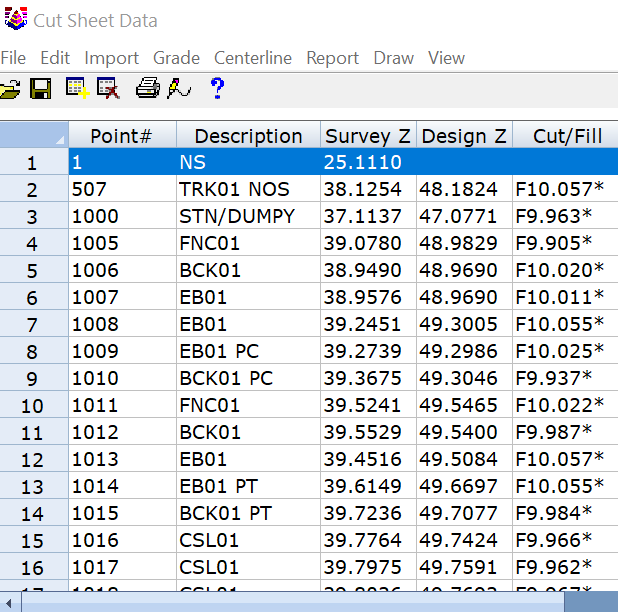Click the Draw profile pencil icon
This screenshot has width=618, height=612.
coord(179,88)
